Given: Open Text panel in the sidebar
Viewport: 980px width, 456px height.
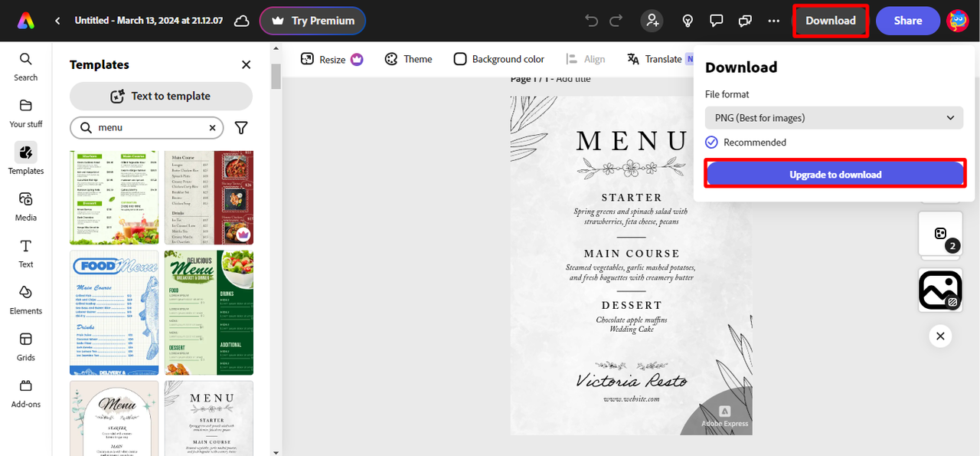Looking at the screenshot, I should point(25,254).
